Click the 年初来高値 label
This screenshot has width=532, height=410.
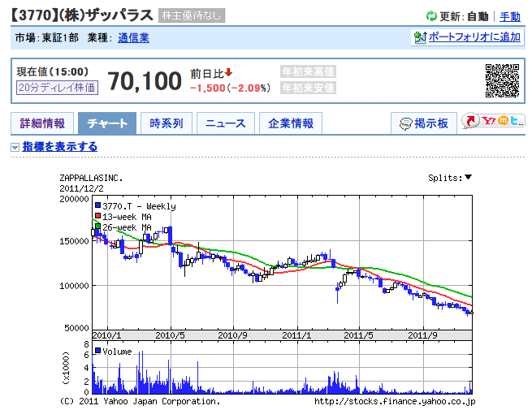pos(308,71)
